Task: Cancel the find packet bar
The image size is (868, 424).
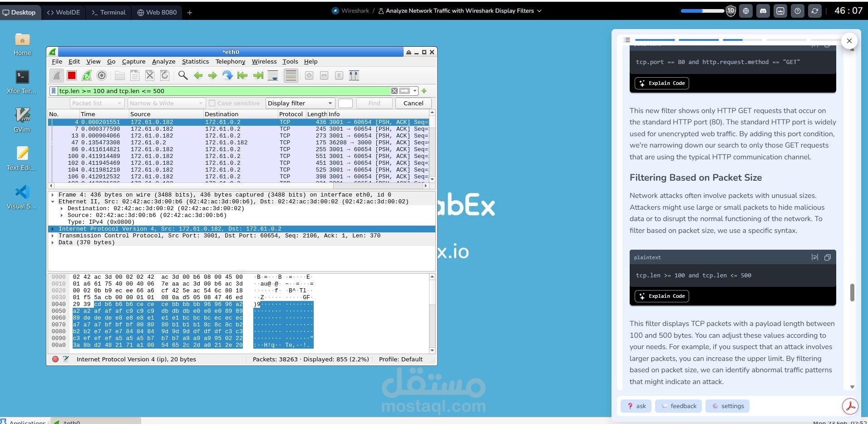Action: point(413,103)
